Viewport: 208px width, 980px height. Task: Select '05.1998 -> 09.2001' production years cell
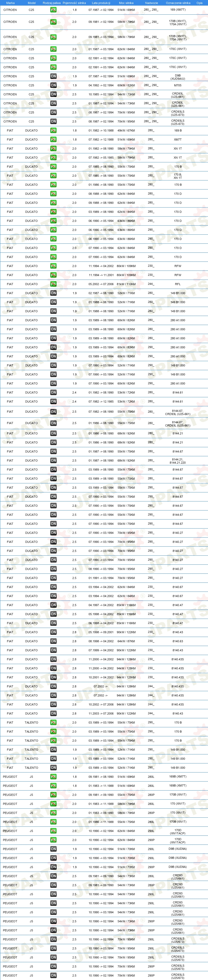(101, 632)
